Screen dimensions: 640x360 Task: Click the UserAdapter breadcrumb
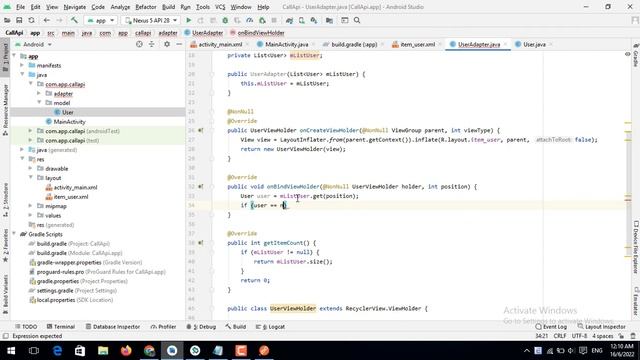pyautogui.click(x=204, y=33)
